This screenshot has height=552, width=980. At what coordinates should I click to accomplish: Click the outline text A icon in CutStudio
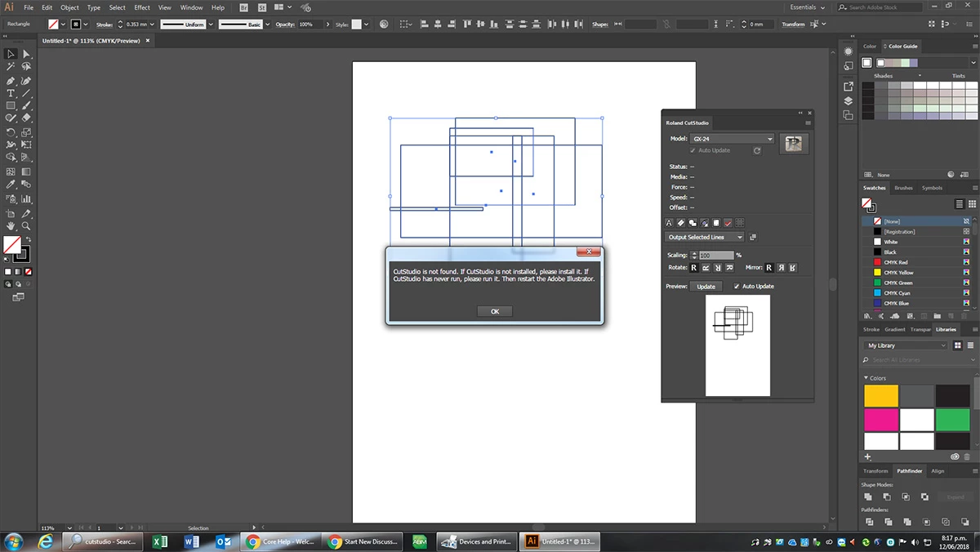coord(670,222)
